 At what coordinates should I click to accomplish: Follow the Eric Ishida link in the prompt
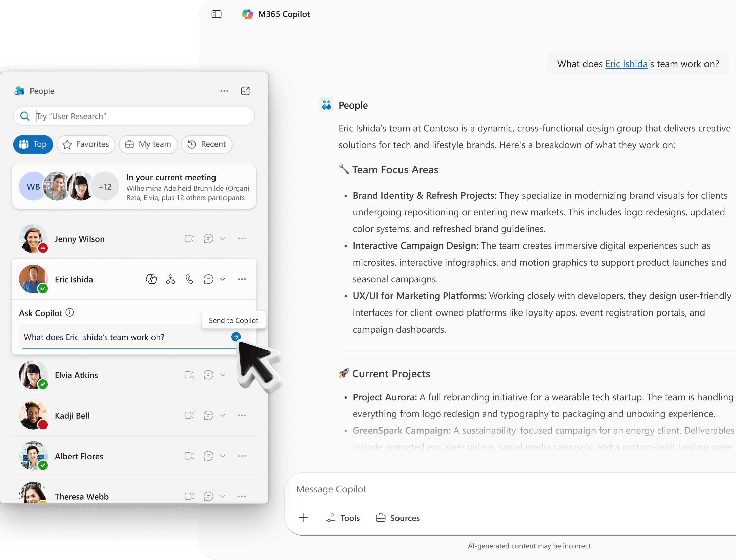coord(626,64)
